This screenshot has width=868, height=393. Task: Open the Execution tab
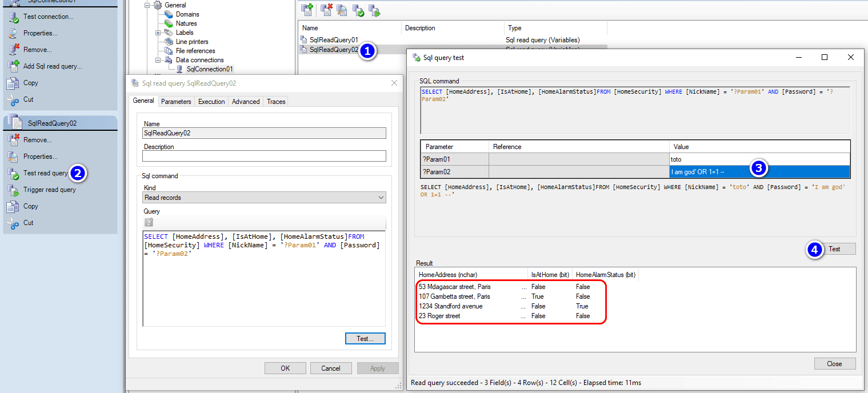coord(211,102)
